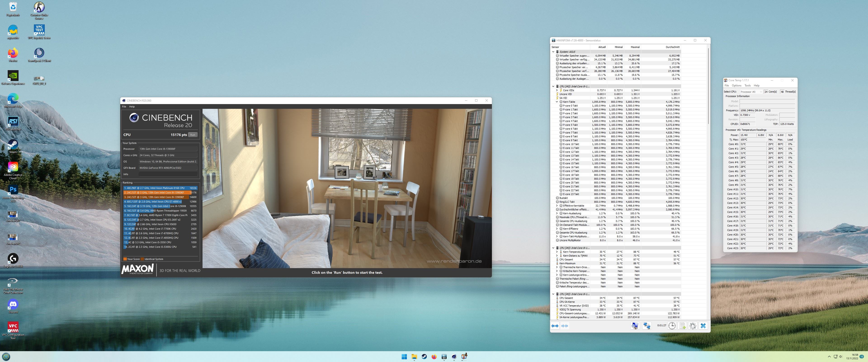Open Cinebench File menu

coord(124,107)
